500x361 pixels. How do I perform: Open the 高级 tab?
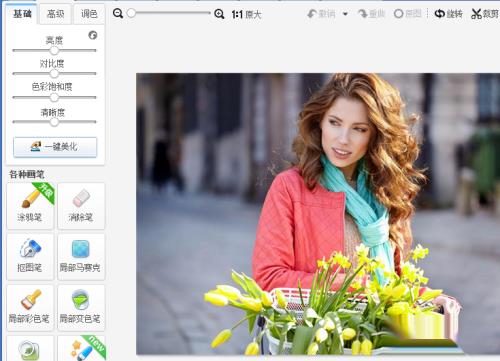click(55, 14)
